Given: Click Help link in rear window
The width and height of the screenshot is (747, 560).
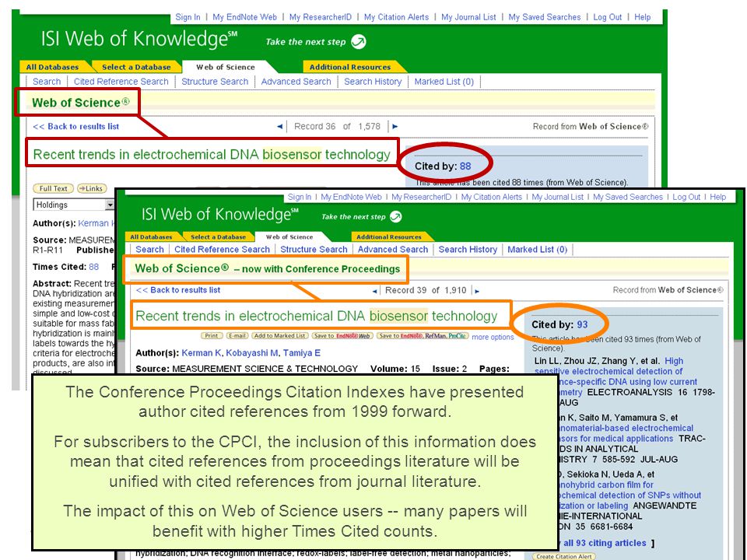Looking at the screenshot, I should 642,17.
